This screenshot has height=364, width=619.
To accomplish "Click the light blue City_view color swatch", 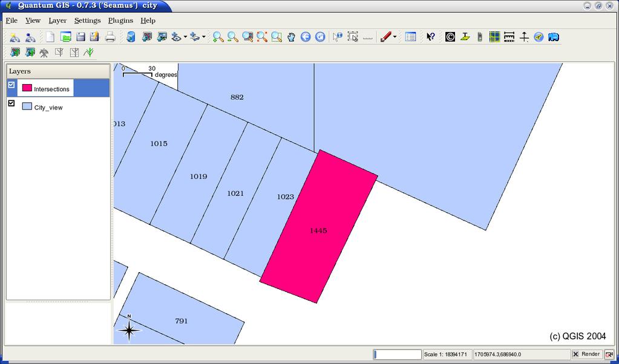I will click(27, 106).
